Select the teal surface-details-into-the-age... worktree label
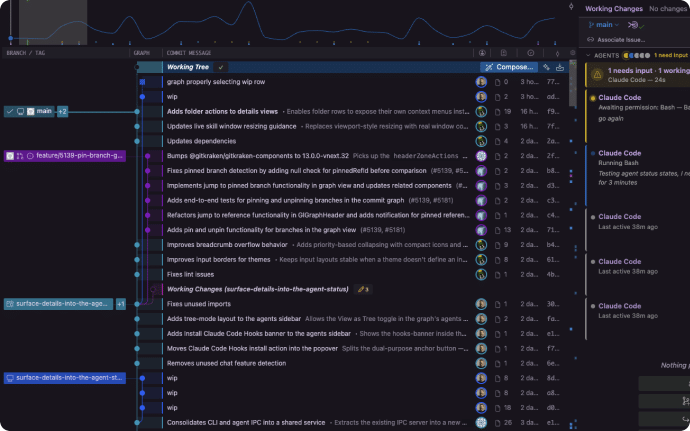 coord(59,304)
